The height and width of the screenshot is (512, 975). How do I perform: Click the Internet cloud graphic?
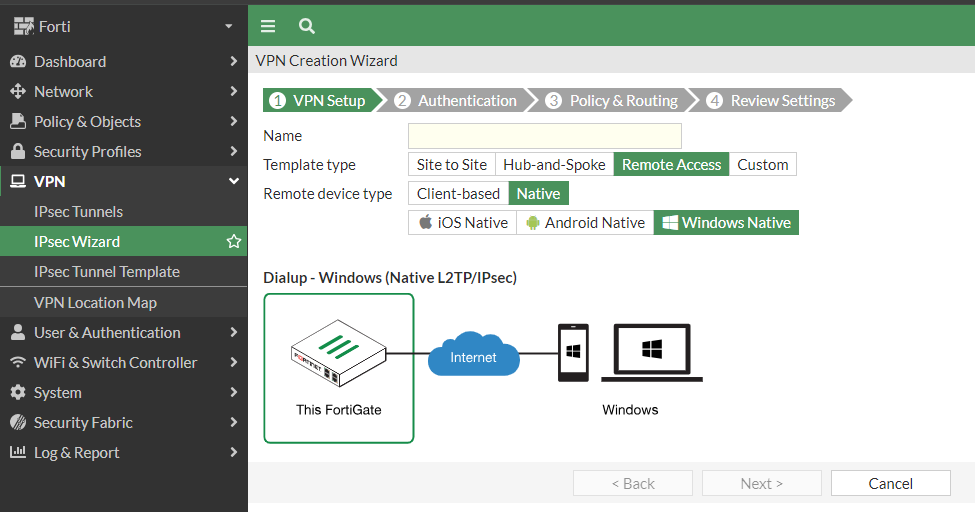pyautogui.click(x=473, y=353)
